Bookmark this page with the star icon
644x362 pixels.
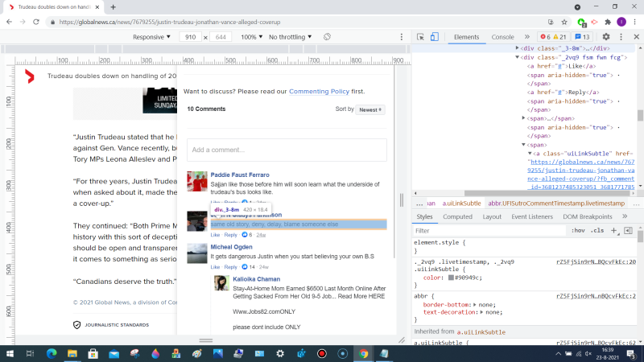point(563,22)
